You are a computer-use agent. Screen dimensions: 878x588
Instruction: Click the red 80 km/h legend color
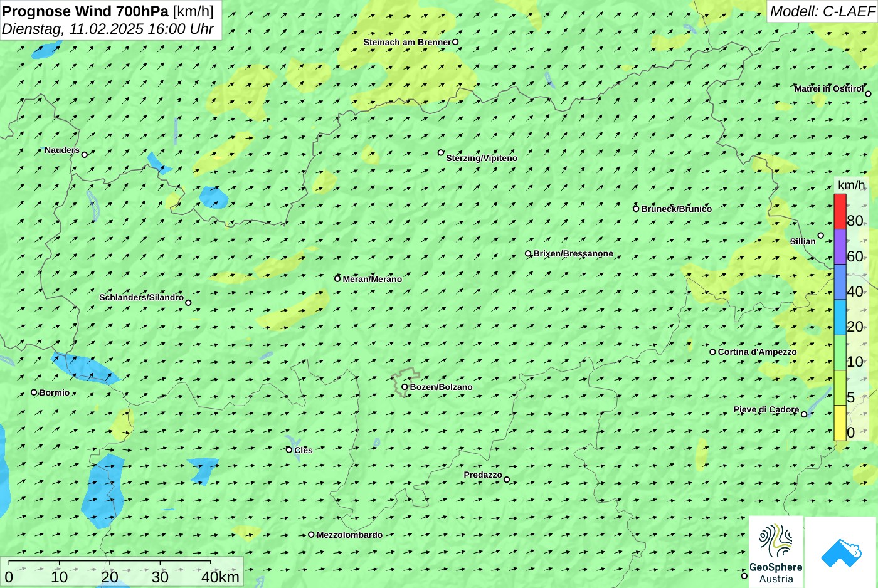click(840, 211)
